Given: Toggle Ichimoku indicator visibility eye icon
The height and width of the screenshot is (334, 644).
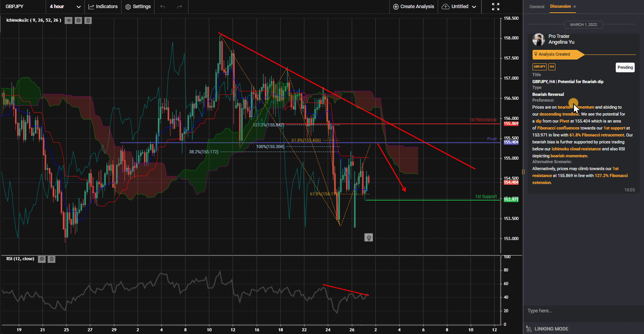Looking at the screenshot, I should click(69, 20).
